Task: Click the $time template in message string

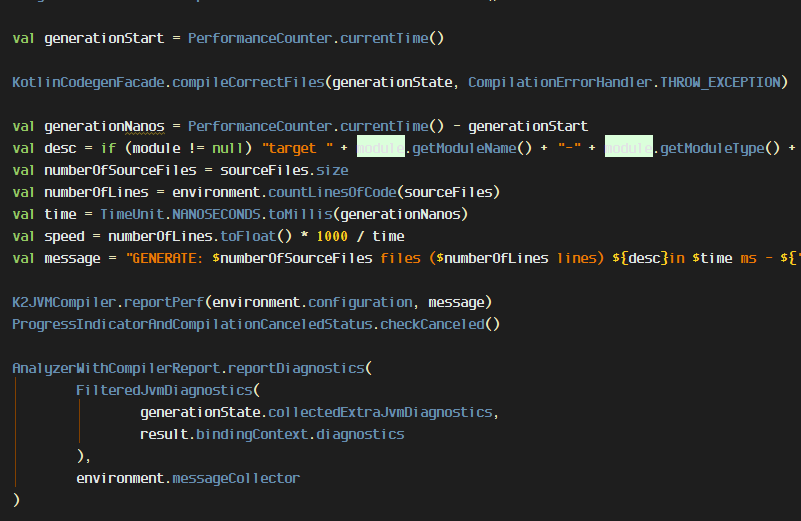Action: (712, 258)
